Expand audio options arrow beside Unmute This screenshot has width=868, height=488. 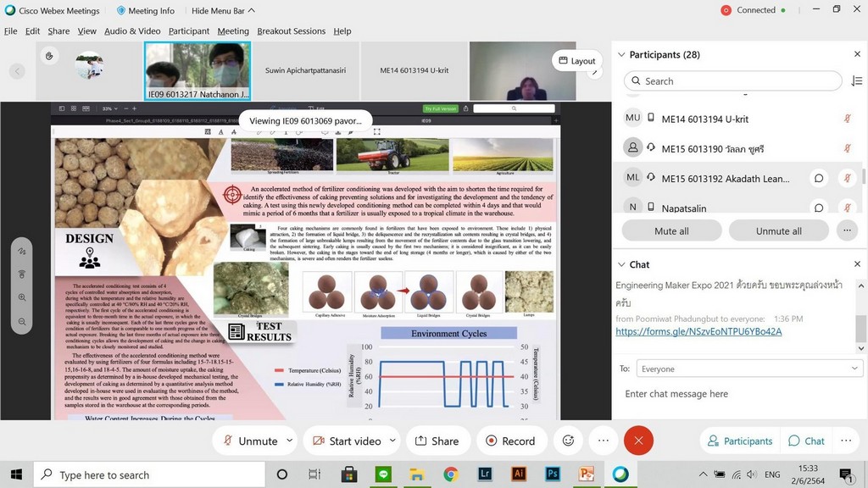pyautogui.click(x=290, y=441)
